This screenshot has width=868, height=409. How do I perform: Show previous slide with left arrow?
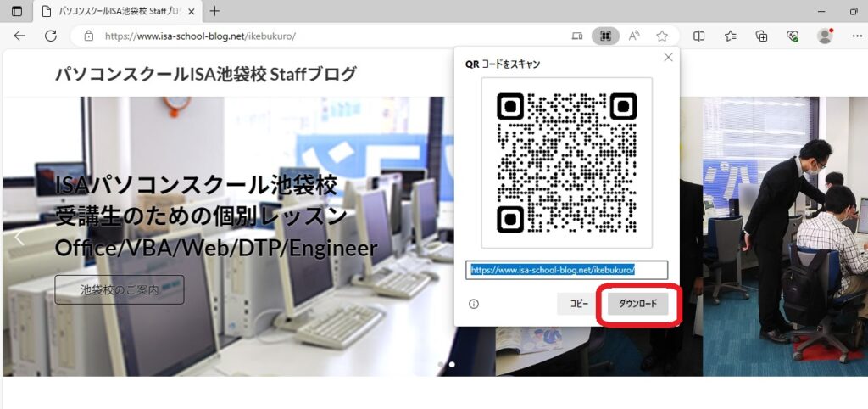point(19,238)
